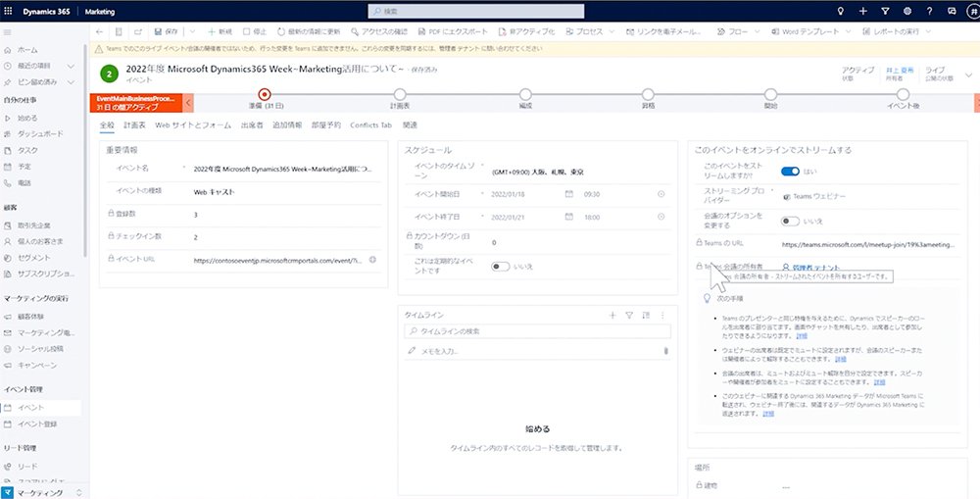Open the 井上 owner link in header

(x=900, y=70)
